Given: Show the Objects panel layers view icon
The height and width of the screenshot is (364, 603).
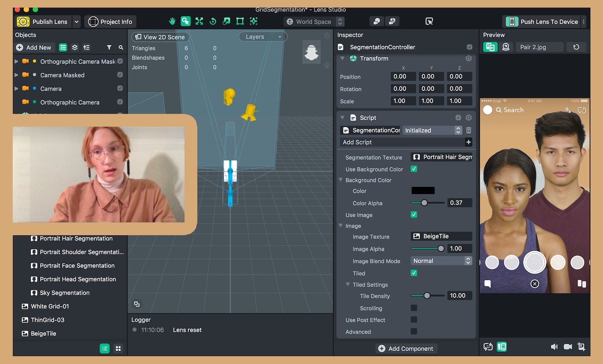Looking at the screenshot, I should [x=75, y=48].
